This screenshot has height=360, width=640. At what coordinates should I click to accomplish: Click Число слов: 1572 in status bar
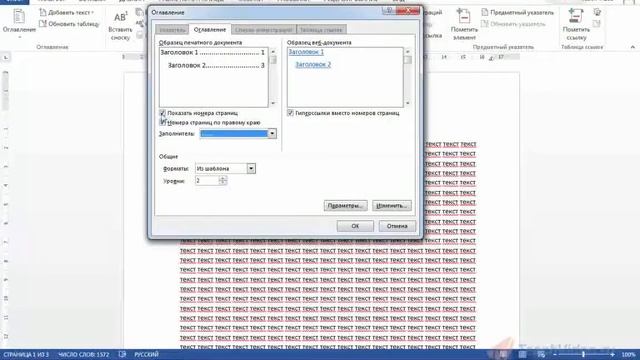pos(84,355)
